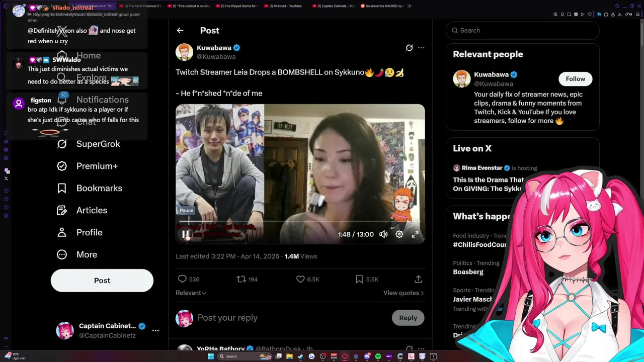Follow Kuwabawa in Relevant people
The width and height of the screenshot is (644, 362).
575,79
